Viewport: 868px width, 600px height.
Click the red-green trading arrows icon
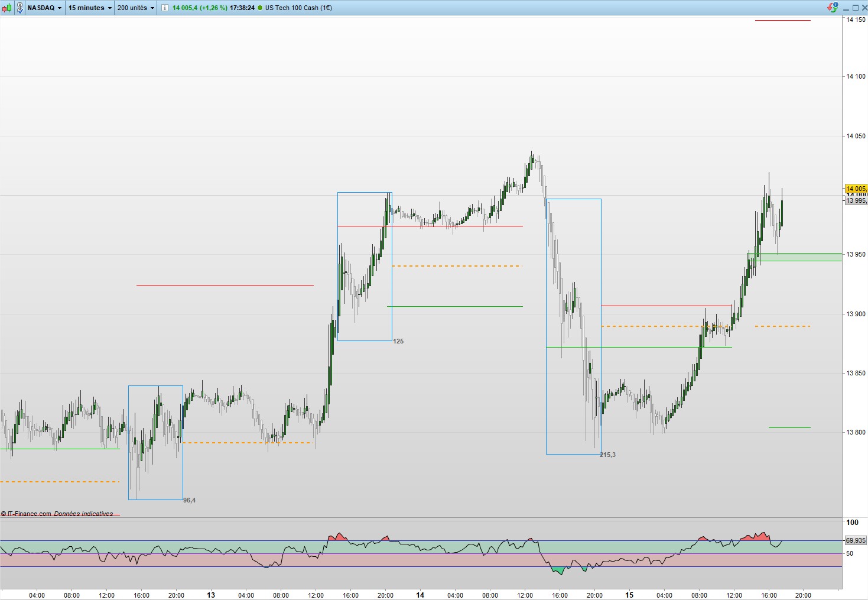(x=833, y=8)
